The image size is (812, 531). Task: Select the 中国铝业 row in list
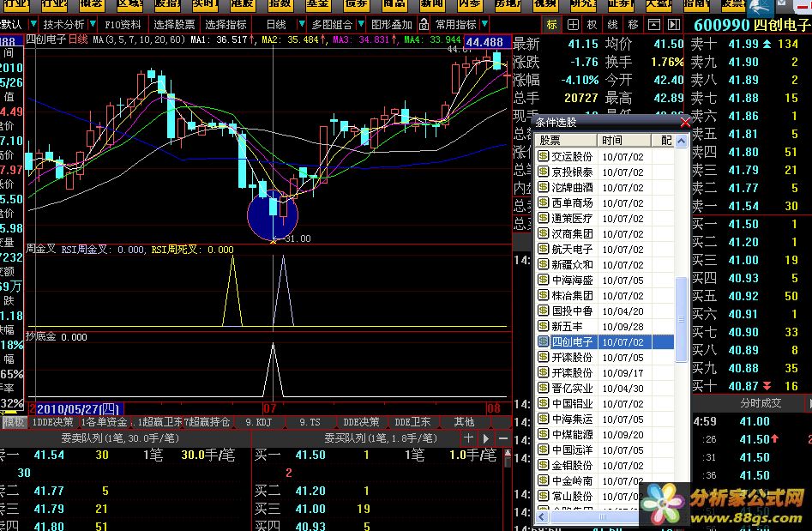[x=604, y=403]
